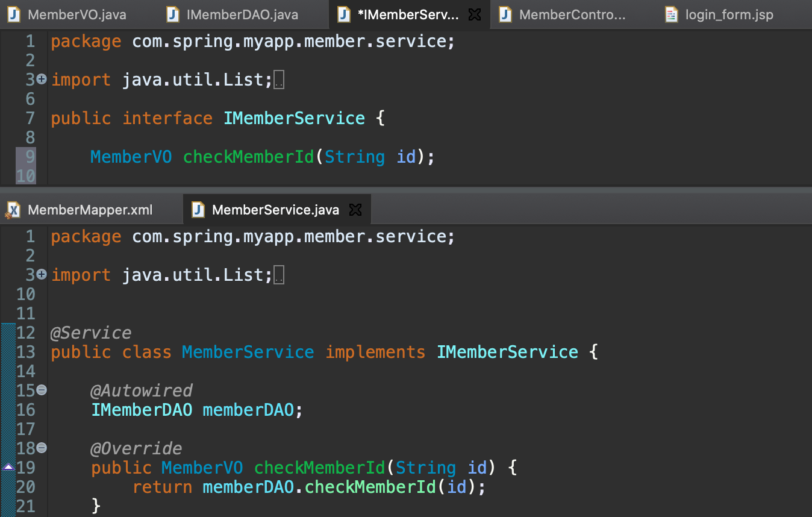
Task: Click line number 13 in bottom editor
Action: coord(26,352)
